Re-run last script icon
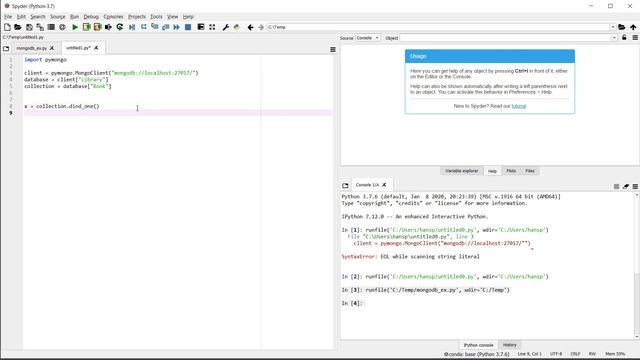Viewport: 640px width, 360px height. point(120,27)
